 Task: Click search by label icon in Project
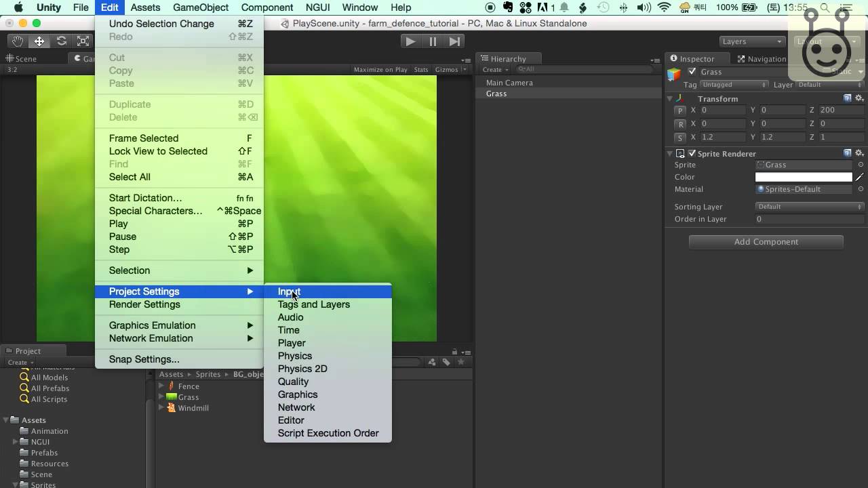[446, 362]
